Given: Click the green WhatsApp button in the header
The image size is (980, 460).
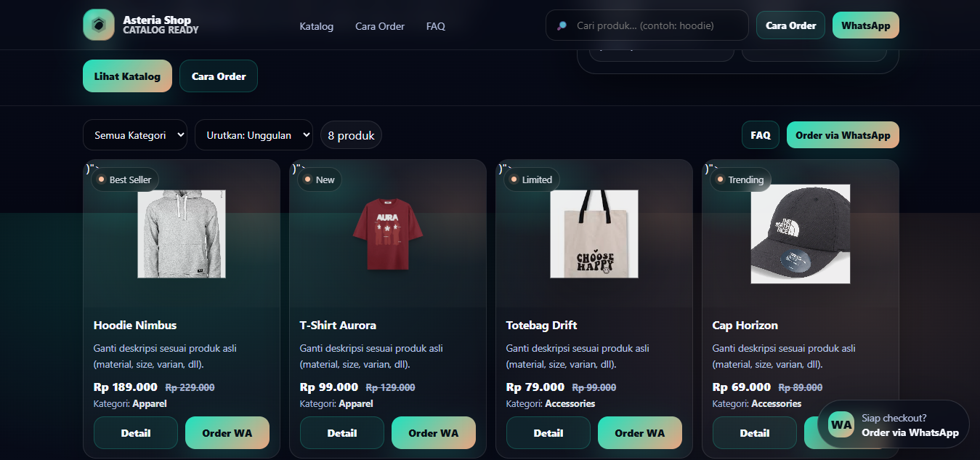Looking at the screenshot, I should click(865, 24).
